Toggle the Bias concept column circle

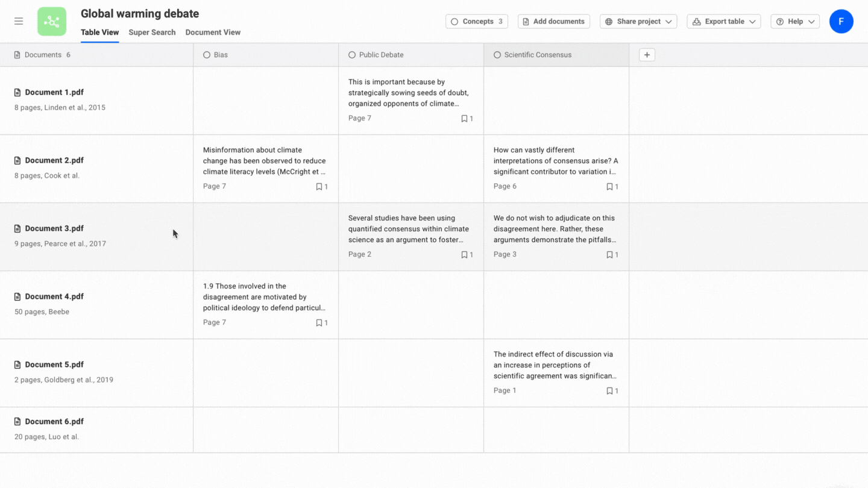(x=207, y=55)
